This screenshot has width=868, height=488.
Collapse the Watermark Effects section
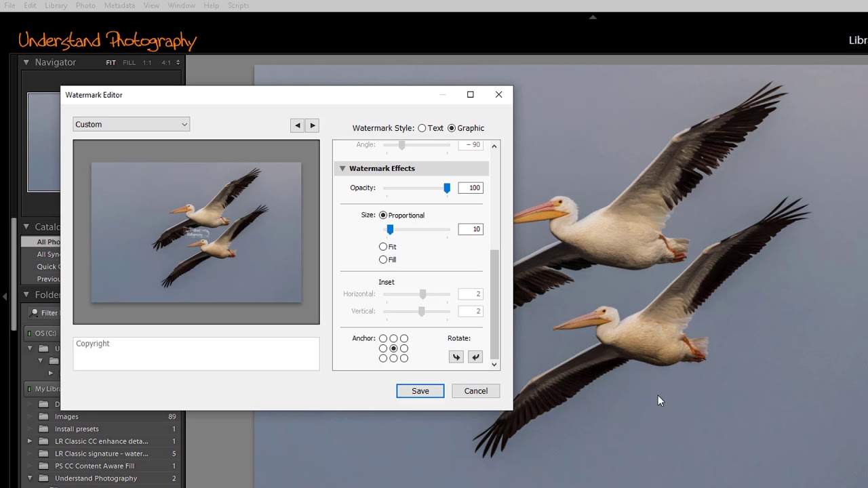(342, 169)
